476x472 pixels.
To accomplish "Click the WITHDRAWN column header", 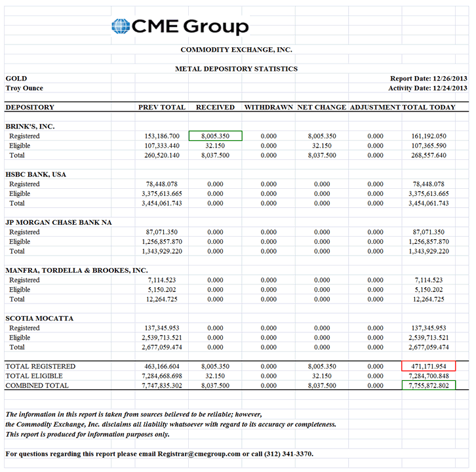I will (268, 107).
